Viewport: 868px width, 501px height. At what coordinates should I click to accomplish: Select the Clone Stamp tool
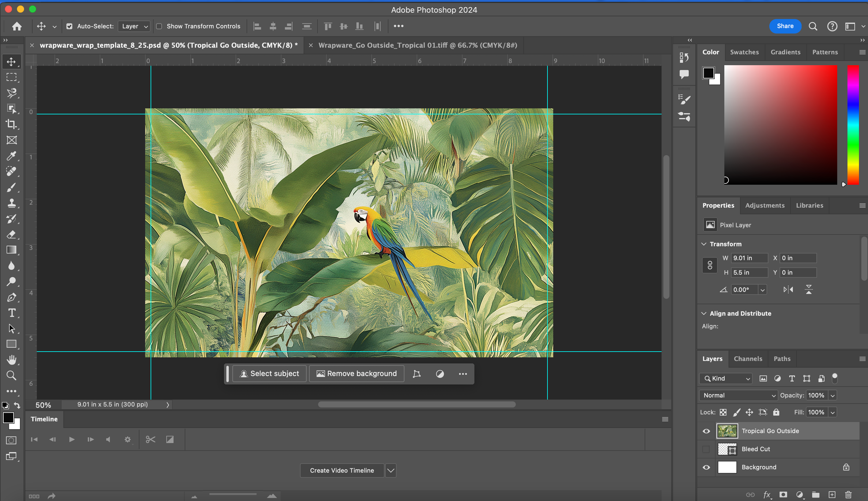[11, 203]
